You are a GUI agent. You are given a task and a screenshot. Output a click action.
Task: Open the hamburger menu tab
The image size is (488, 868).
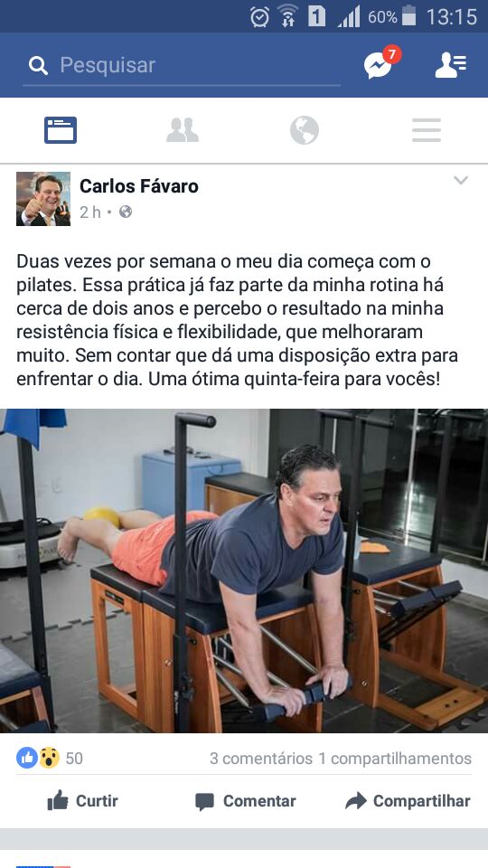point(426,130)
